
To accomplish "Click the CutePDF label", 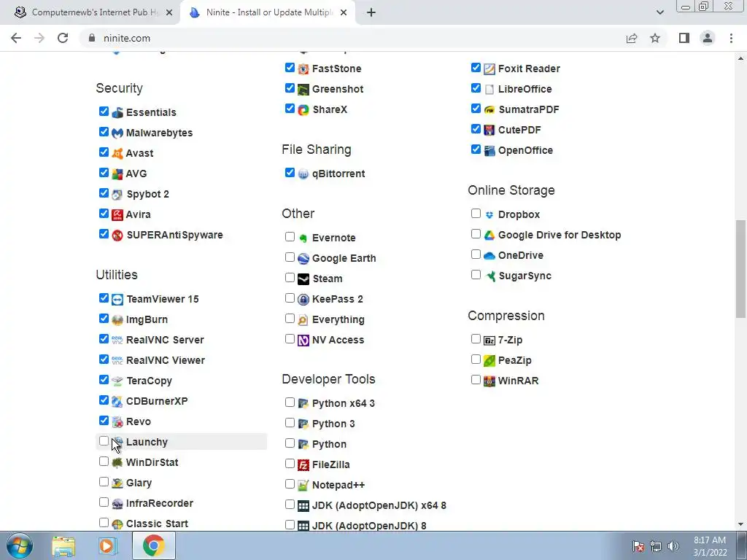I will [x=519, y=130].
